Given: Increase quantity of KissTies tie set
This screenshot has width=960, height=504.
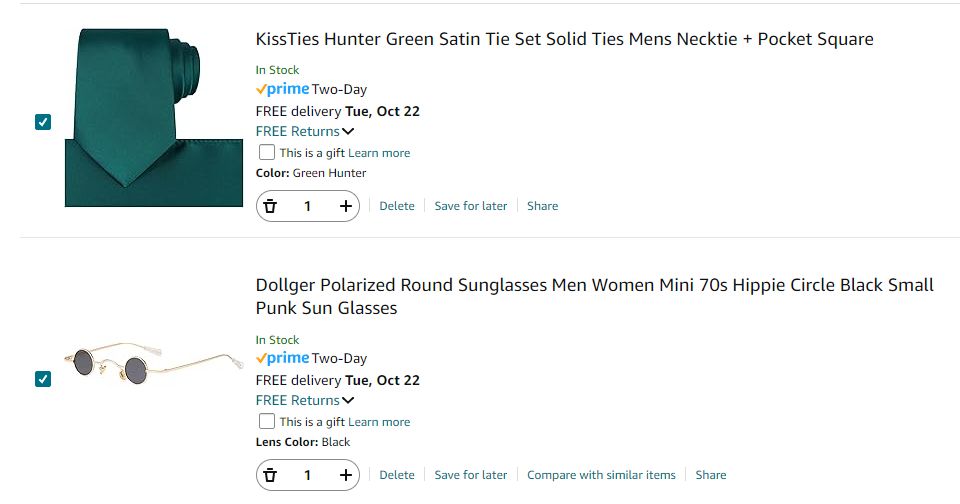Looking at the screenshot, I should click(346, 206).
